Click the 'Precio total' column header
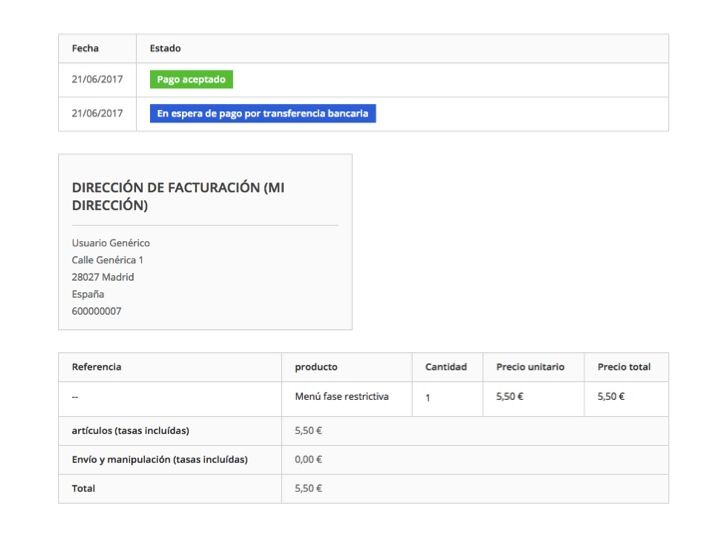Image resolution: width=720 pixels, height=540 pixels. pyautogui.click(x=624, y=367)
